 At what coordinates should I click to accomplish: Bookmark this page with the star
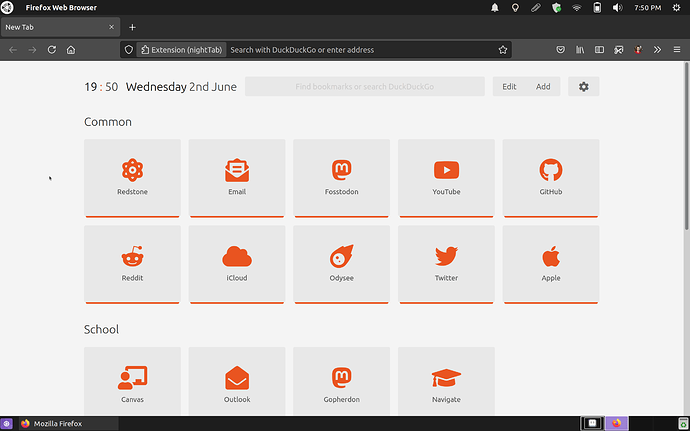pyautogui.click(x=503, y=50)
